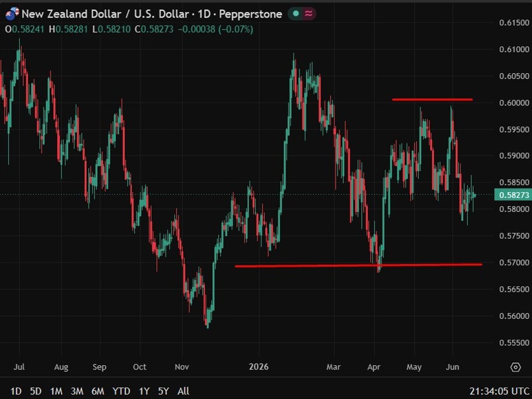Show the 5Y range
Viewport: 532px width, 399px height.
164,391
